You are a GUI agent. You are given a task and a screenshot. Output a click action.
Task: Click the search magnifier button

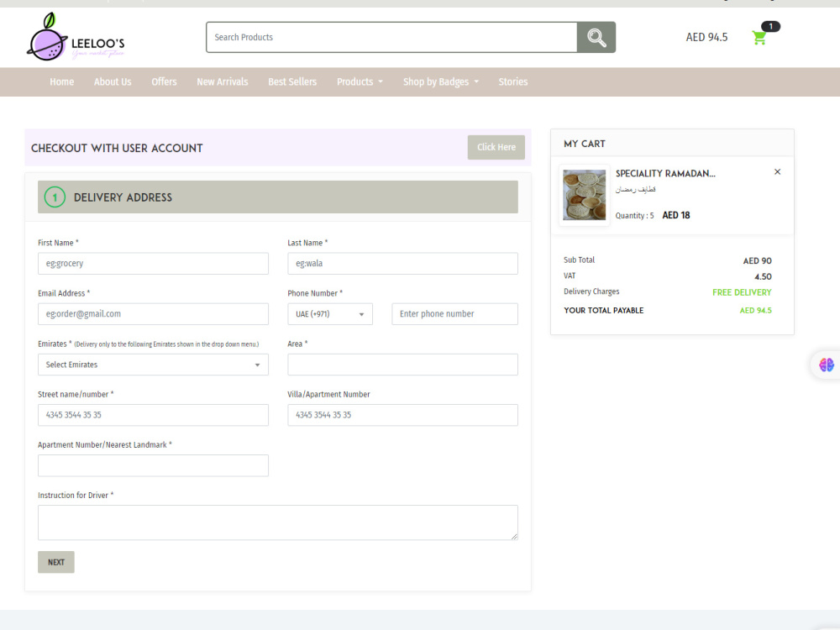pyautogui.click(x=596, y=38)
